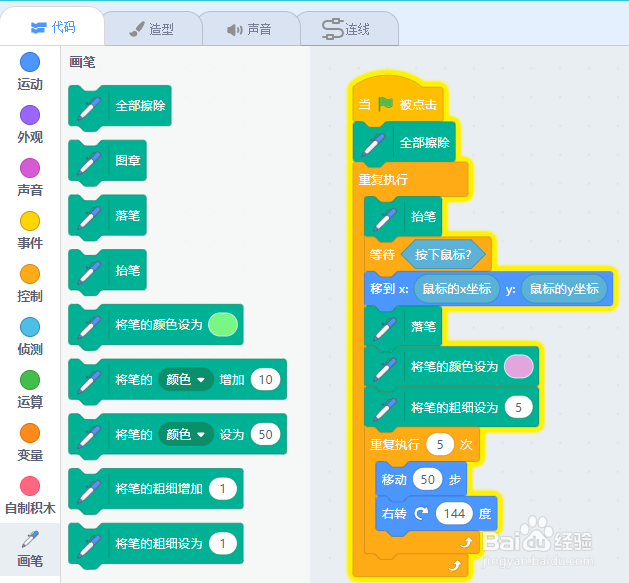
Task: Click the value 10 field in 增加 block
Action: 265,380
